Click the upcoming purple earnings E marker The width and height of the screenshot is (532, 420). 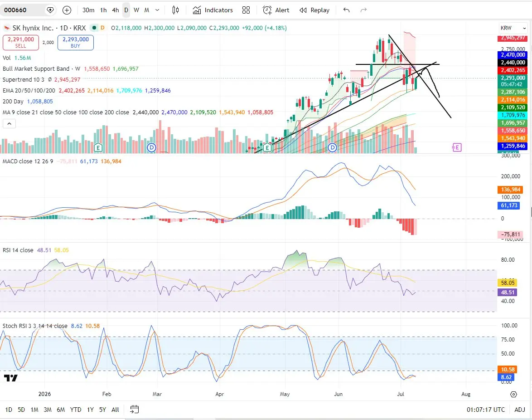[457, 147]
